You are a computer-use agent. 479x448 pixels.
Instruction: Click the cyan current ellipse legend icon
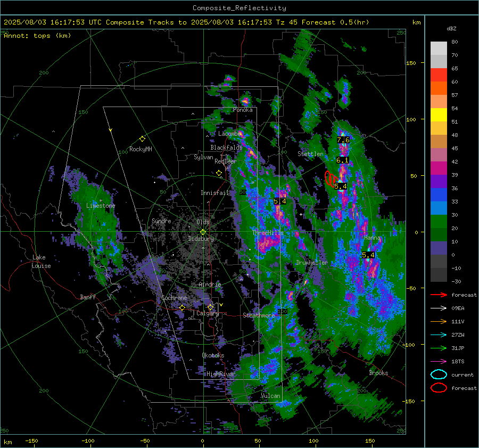point(439,374)
